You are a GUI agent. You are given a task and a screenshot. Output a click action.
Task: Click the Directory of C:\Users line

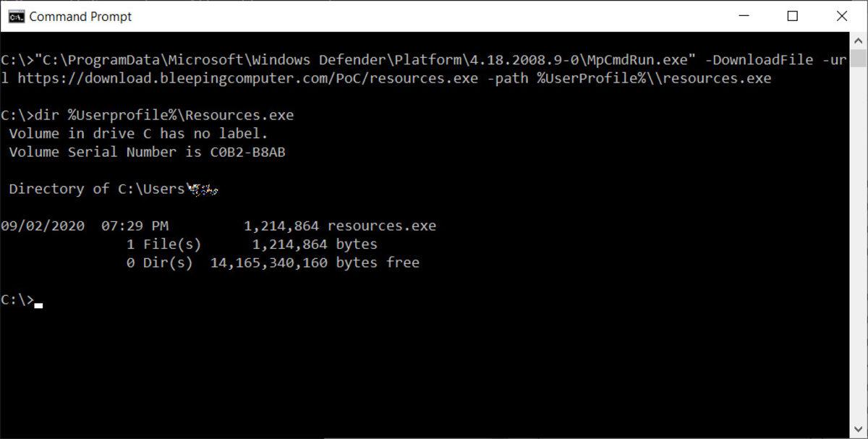coord(116,188)
